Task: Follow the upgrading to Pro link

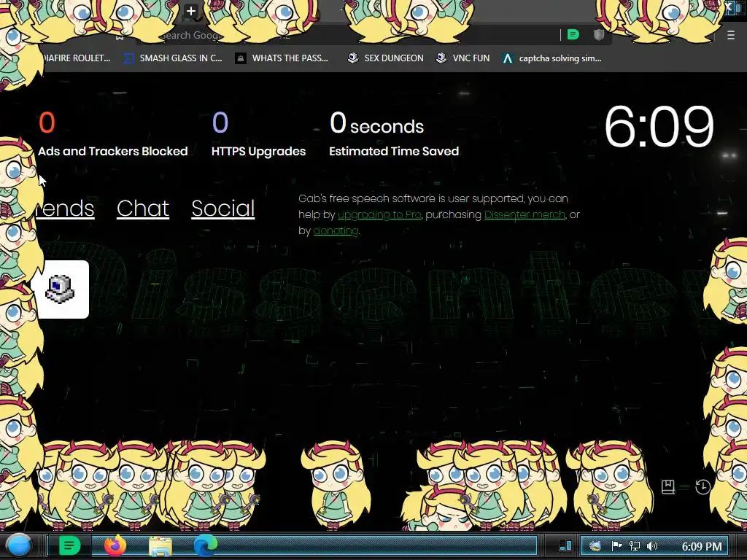Action: (379, 215)
